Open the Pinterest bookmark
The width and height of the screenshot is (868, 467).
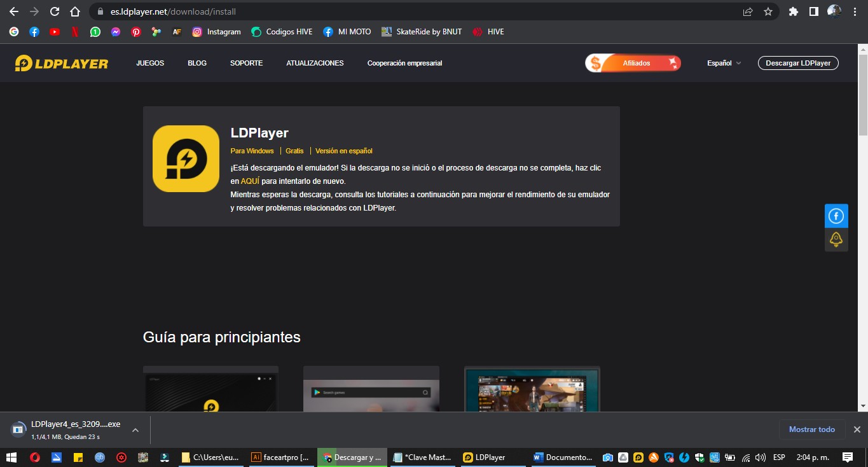(136, 31)
